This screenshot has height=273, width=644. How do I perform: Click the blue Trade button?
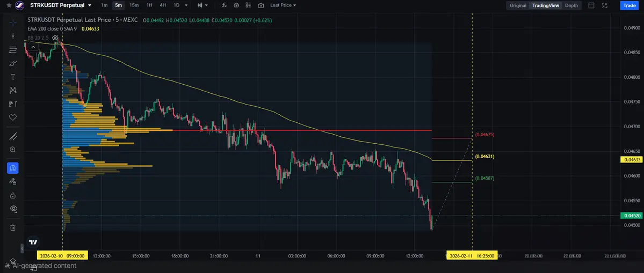click(629, 5)
